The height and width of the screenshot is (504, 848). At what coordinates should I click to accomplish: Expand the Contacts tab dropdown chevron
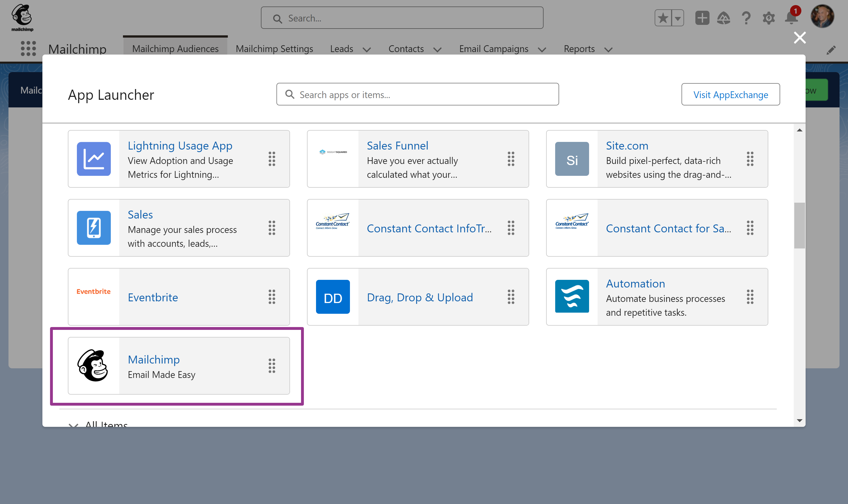coord(437,49)
